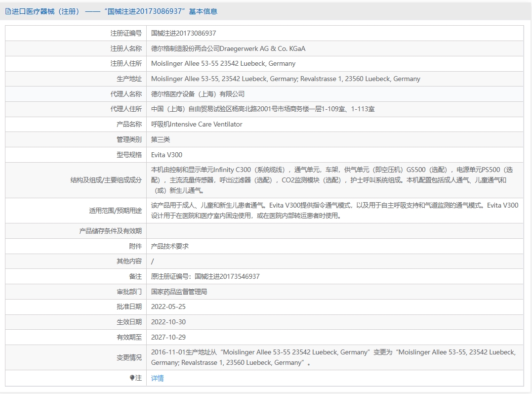532x394 pixels.
Task: Select the slash value in 其他内容 row
Action: [x=152, y=262]
